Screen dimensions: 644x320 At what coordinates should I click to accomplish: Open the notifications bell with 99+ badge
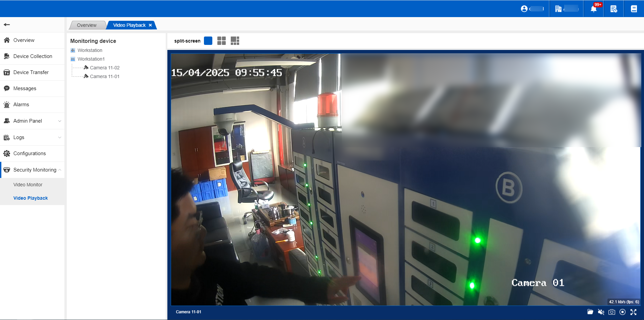coord(593,9)
